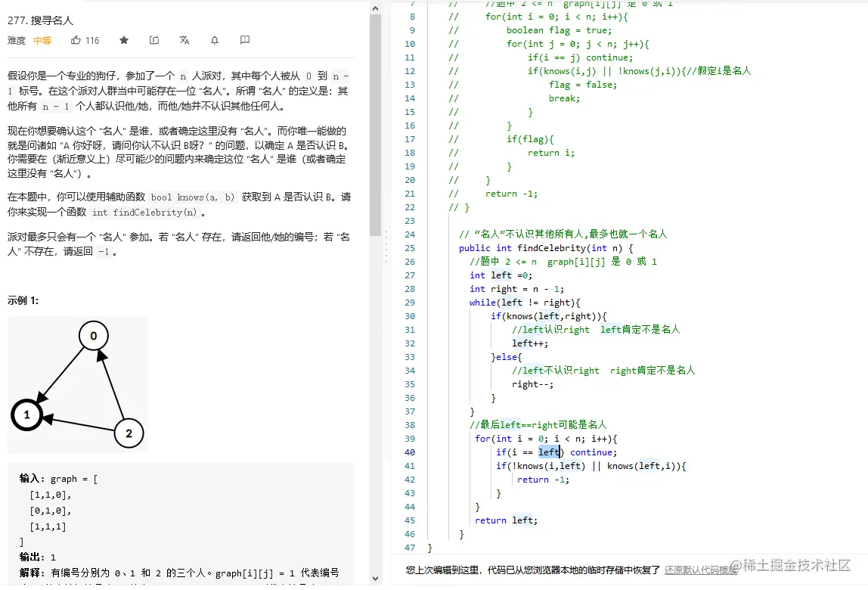This screenshot has height=590, width=868.
Task: Click line number 25 in the code editor
Action: tap(409, 247)
